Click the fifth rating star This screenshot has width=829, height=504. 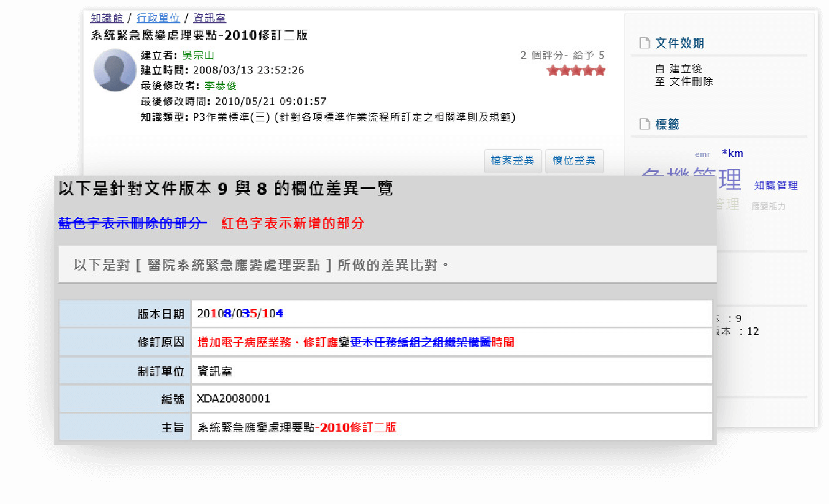[x=600, y=71]
